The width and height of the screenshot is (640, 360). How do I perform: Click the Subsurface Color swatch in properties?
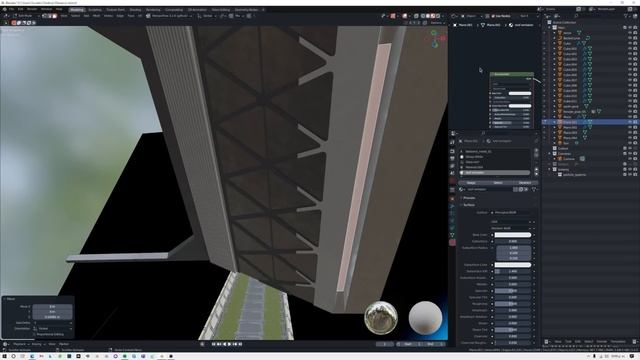click(x=513, y=265)
